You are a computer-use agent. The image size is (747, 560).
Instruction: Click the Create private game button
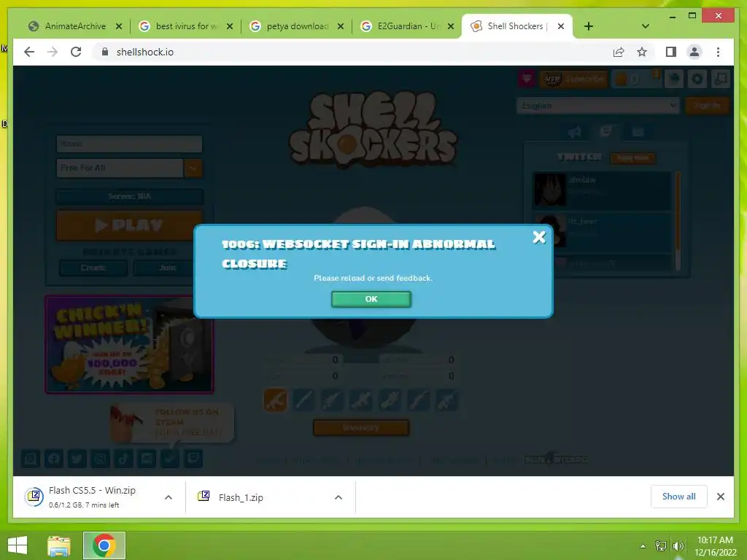(x=93, y=268)
